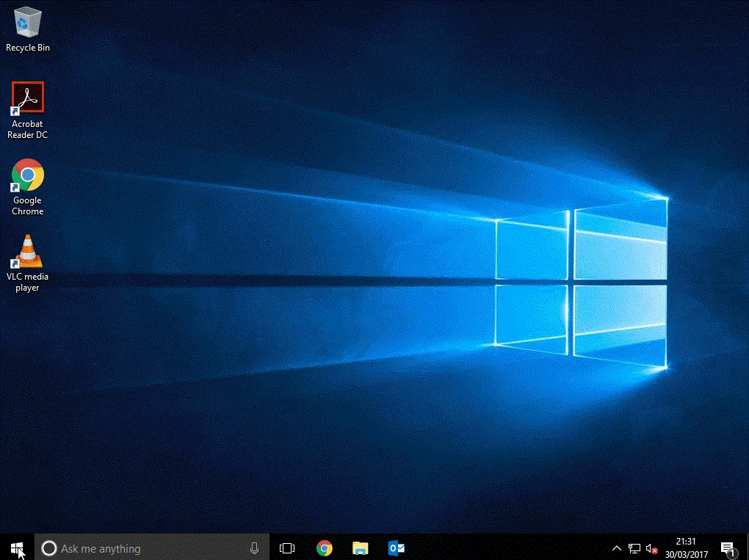This screenshot has width=749, height=560.
Task: Open Task View from the taskbar
Action: pyautogui.click(x=287, y=548)
